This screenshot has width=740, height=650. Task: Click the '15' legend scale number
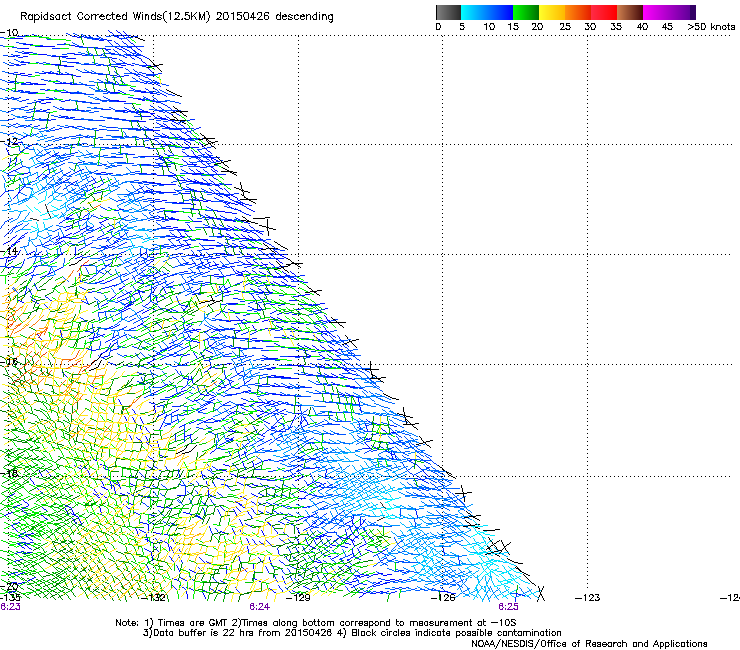[513, 27]
